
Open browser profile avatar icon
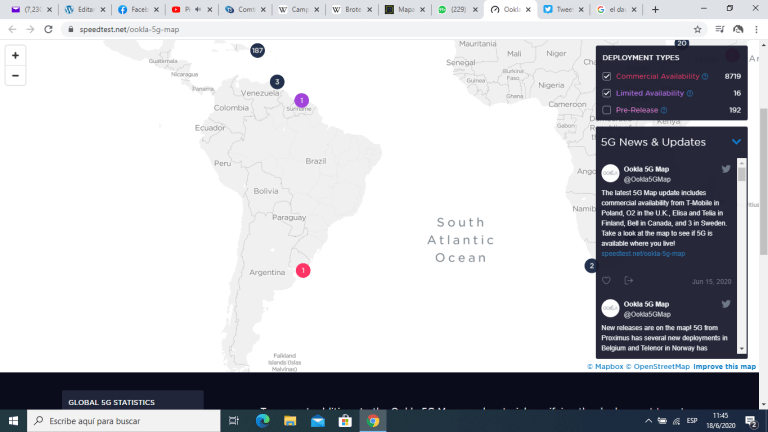738,29
